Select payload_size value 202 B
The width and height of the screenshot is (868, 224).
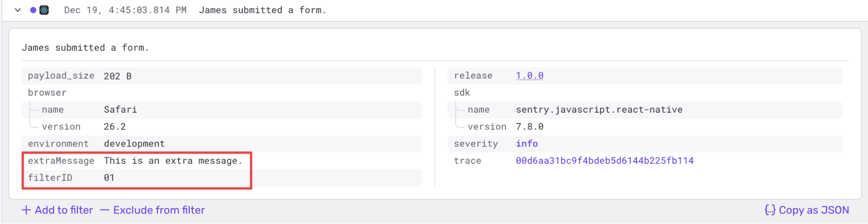coord(118,76)
